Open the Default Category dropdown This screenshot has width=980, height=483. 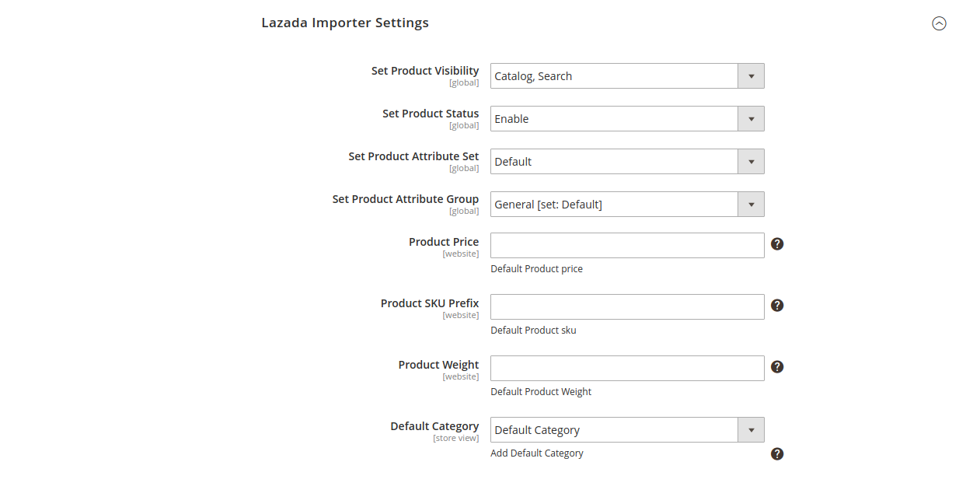(x=627, y=430)
